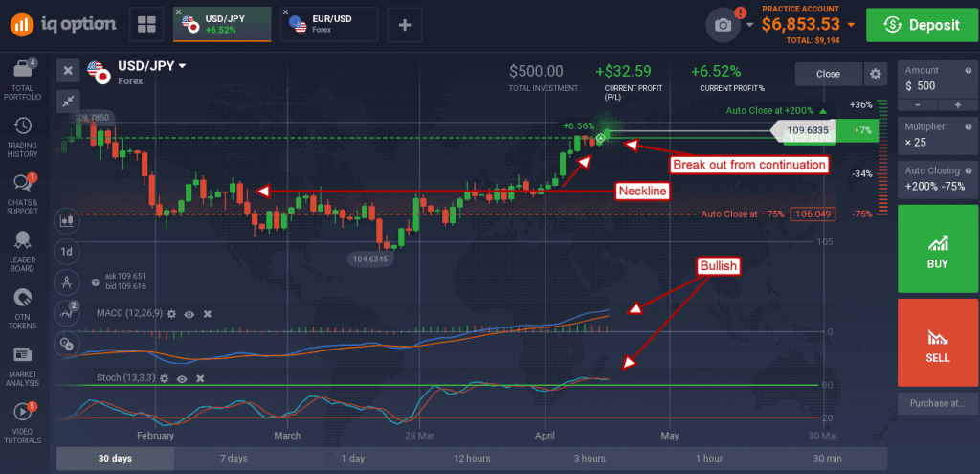
Task: Close the open position with Close
Action: coord(828,74)
